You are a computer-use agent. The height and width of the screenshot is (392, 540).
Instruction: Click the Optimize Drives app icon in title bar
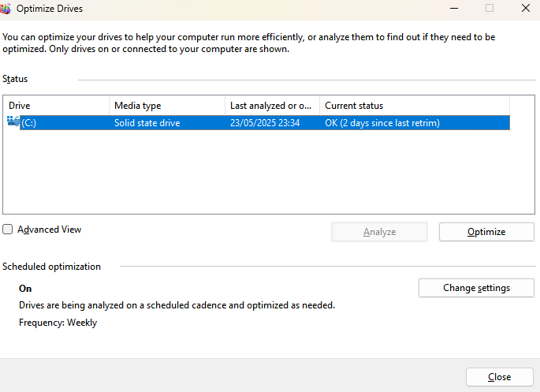click(6, 8)
